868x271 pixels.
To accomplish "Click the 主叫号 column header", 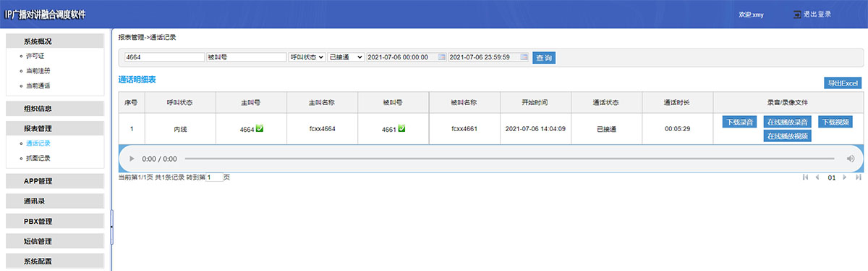I will click(x=251, y=103).
